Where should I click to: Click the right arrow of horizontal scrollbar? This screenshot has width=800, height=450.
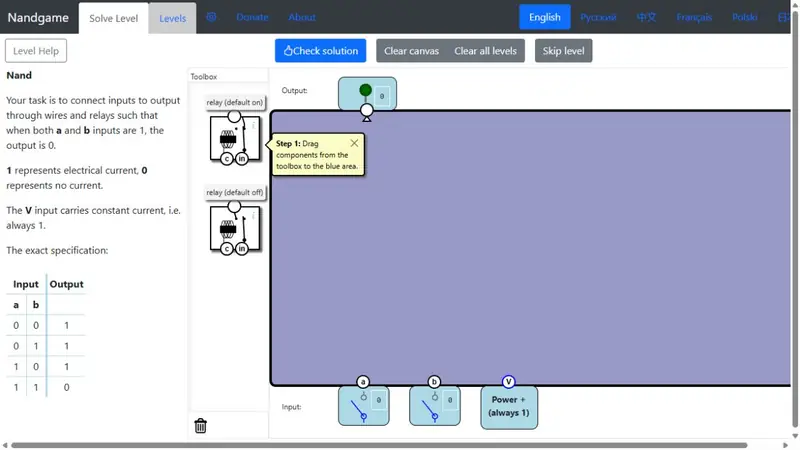pos(786,445)
